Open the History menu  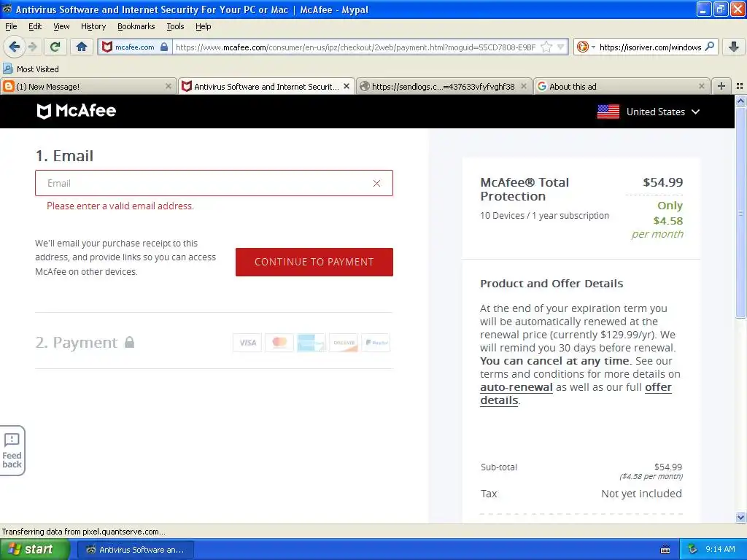point(93,26)
